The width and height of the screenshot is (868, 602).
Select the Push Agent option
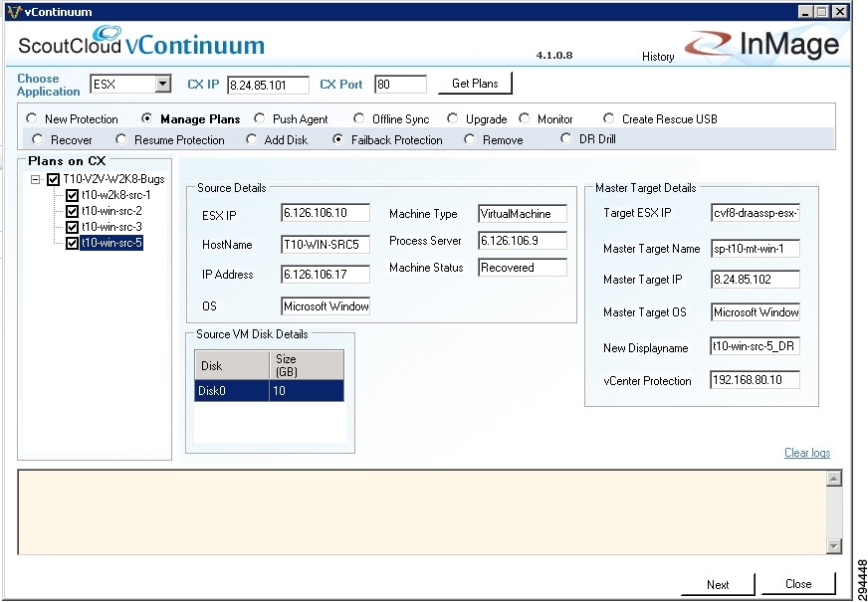click(259, 118)
